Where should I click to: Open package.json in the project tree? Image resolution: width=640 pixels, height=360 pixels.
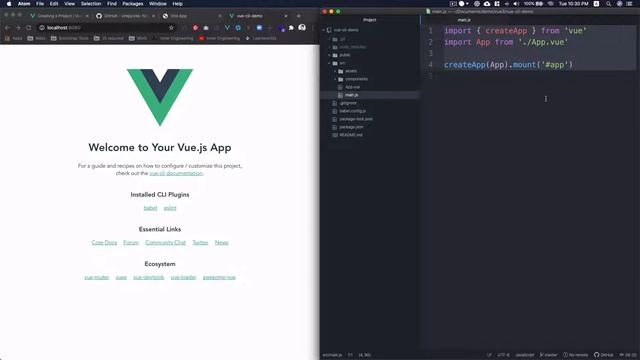351,127
